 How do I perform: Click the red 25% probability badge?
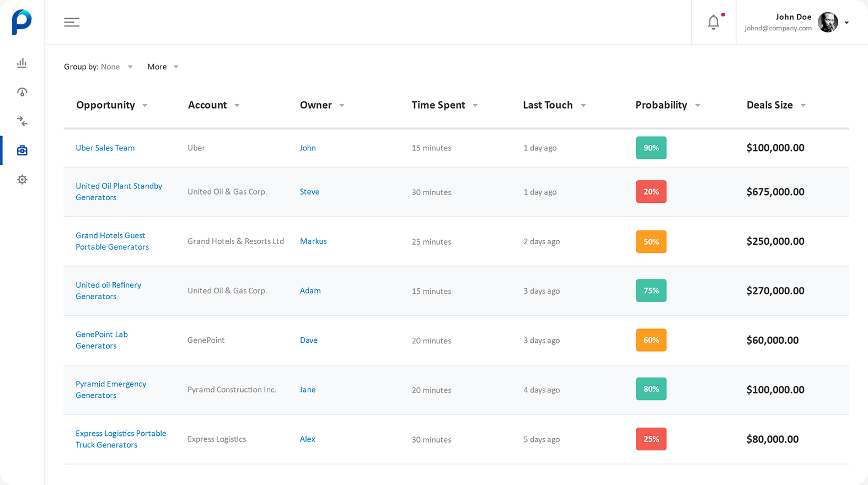coord(651,439)
